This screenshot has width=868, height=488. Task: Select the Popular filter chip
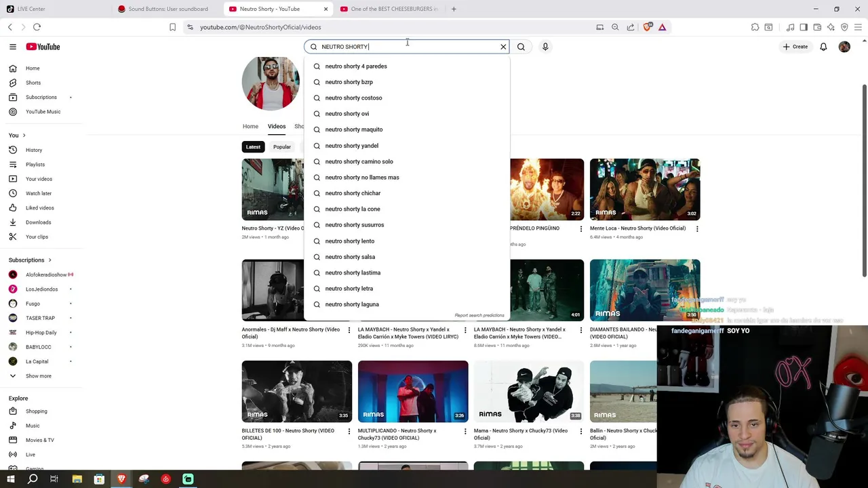click(x=282, y=147)
